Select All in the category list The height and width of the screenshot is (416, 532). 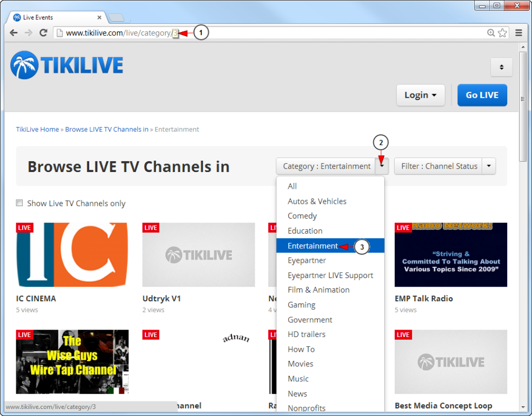[330, 186]
